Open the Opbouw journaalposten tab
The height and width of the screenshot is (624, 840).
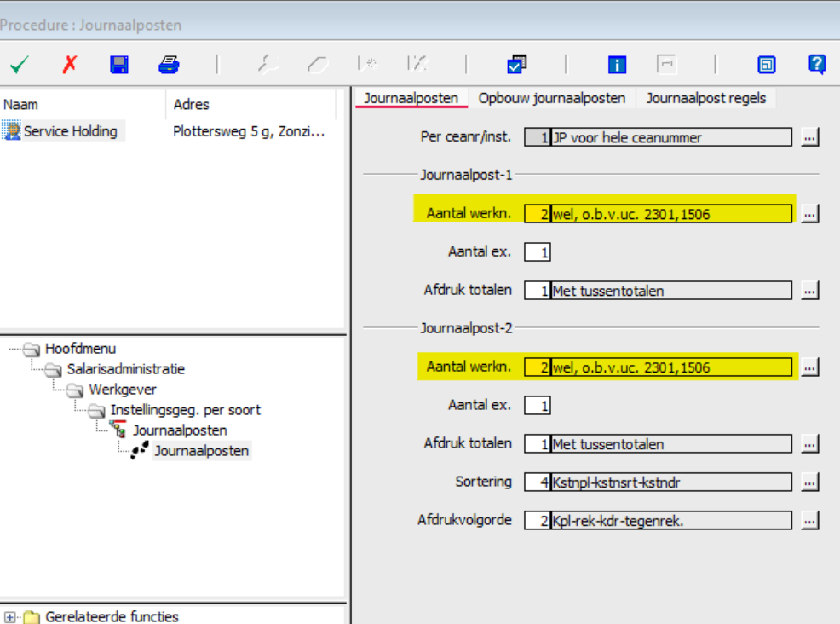pos(552,98)
